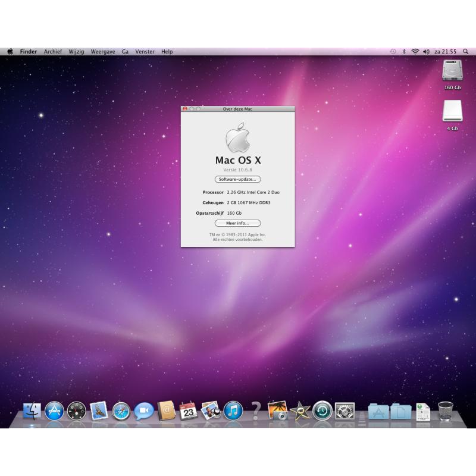The width and height of the screenshot is (476, 476).
Task: Open the Weergave menu
Action: [x=103, y=52]
